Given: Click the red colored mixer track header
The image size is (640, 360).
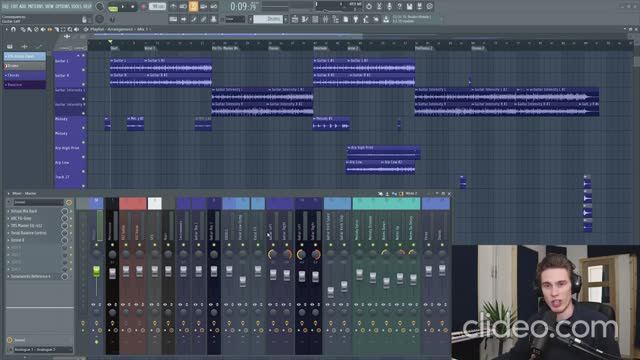Looking at the screenshot, I should click(x=133, y=203).
